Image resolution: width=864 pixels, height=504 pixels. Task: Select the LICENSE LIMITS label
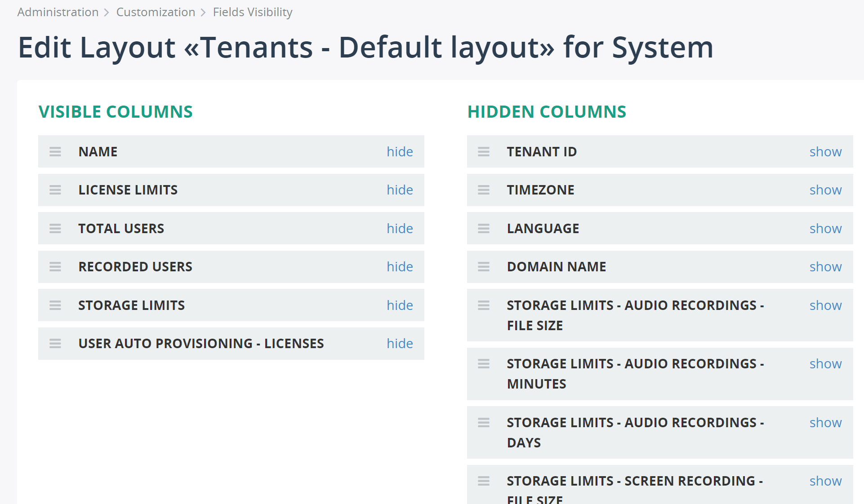(x=128, y=190)
